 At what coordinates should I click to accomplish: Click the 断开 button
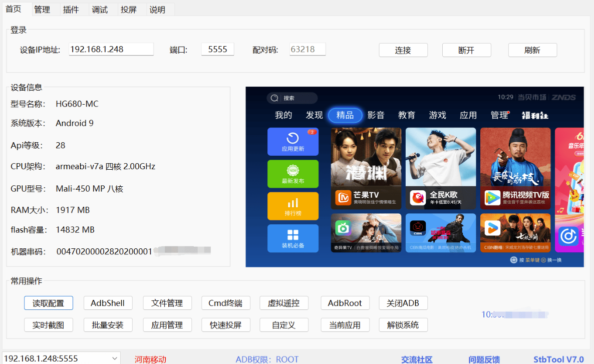466,50
